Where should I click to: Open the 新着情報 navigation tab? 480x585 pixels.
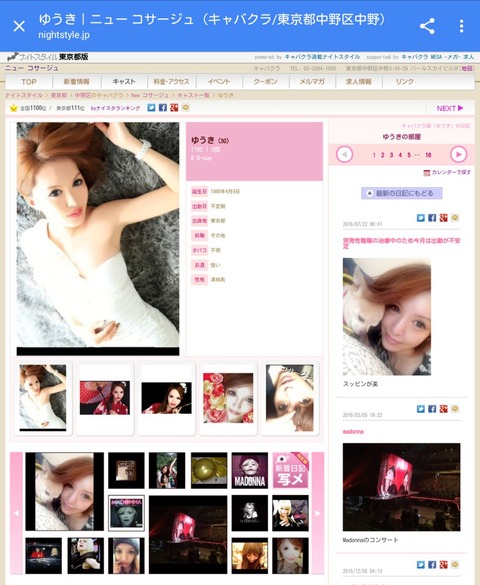(x=76, y=81)
